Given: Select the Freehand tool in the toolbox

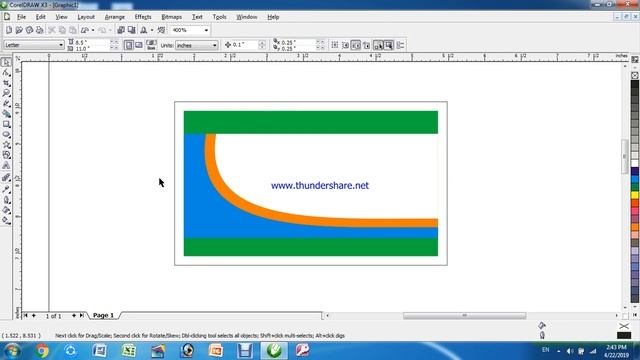Looking at the screenshot, I should [x=6, y=104].
